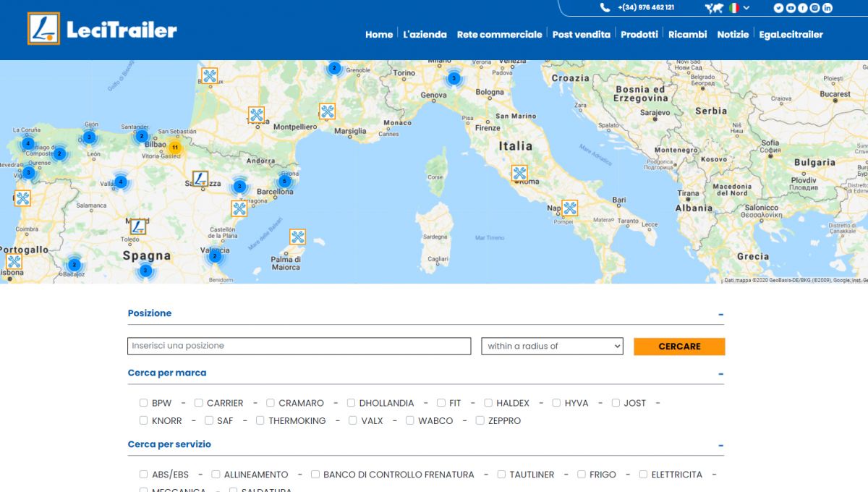
Task: Open the LinkedIn social icon
Action: [x=827, y=8]
